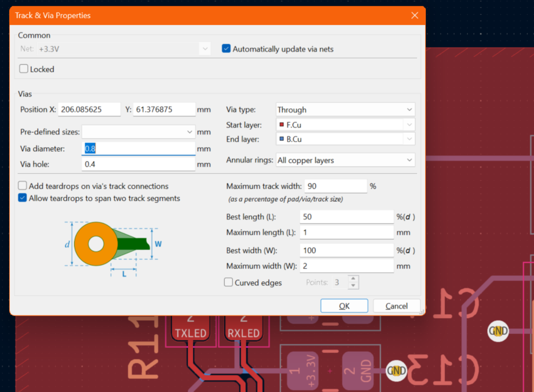Click the OK button
The image size is (534, 392).
[x=344, y=306]
